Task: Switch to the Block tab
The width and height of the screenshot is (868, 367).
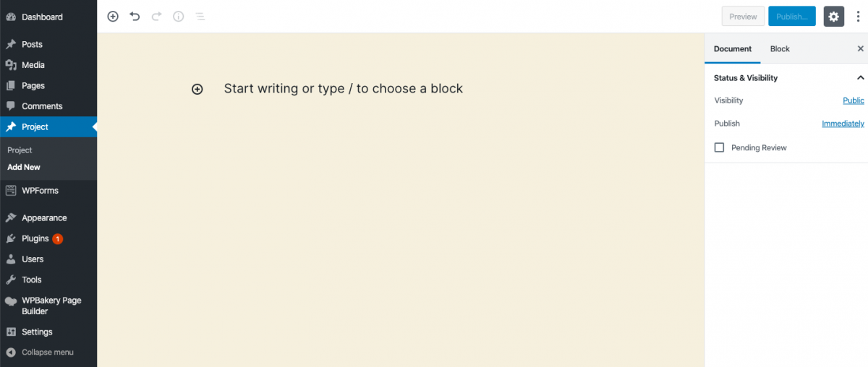Action: coord(780,49)
